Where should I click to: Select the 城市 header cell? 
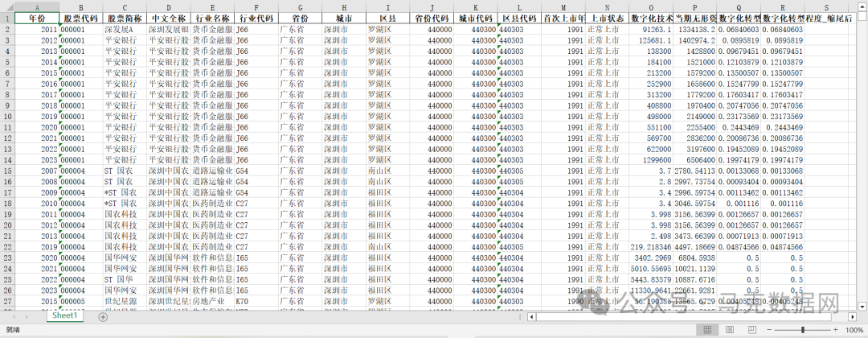pyautogui.click(x=344, y=19)
